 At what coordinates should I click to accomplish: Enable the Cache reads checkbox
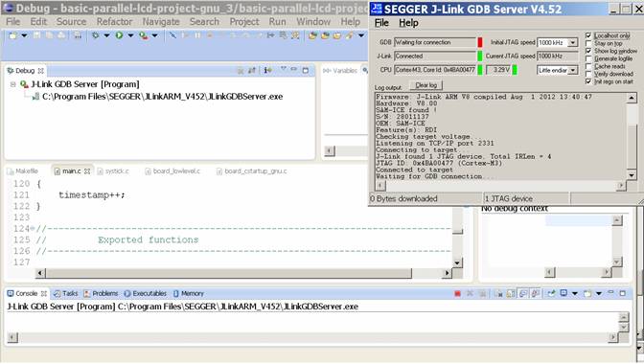click(x=588, y=66)
